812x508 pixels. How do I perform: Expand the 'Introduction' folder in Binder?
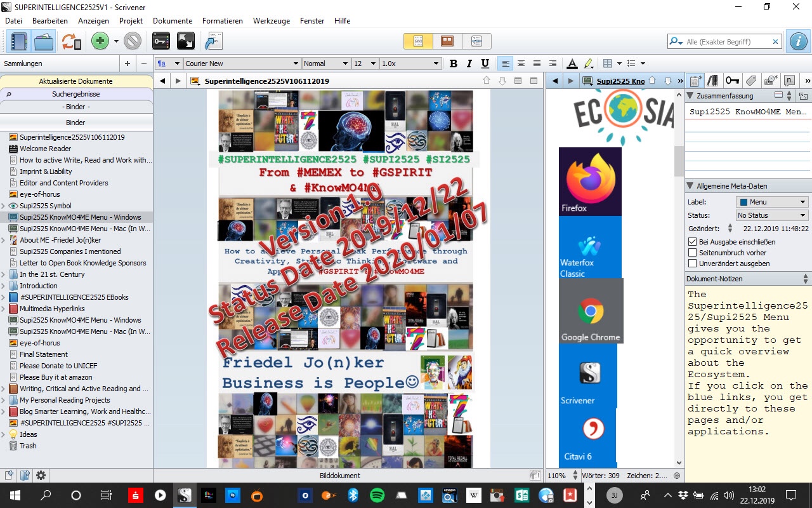(x=4, y=286)
